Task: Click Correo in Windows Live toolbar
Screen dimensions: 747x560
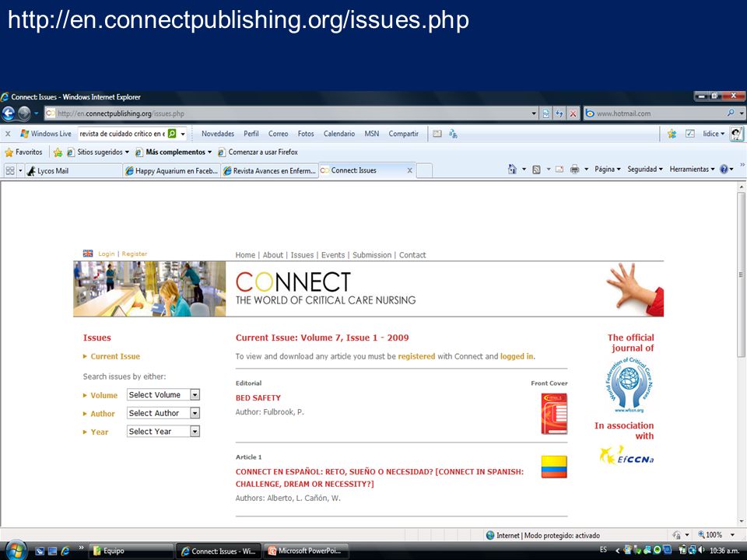Action: [x=279, y=134]
